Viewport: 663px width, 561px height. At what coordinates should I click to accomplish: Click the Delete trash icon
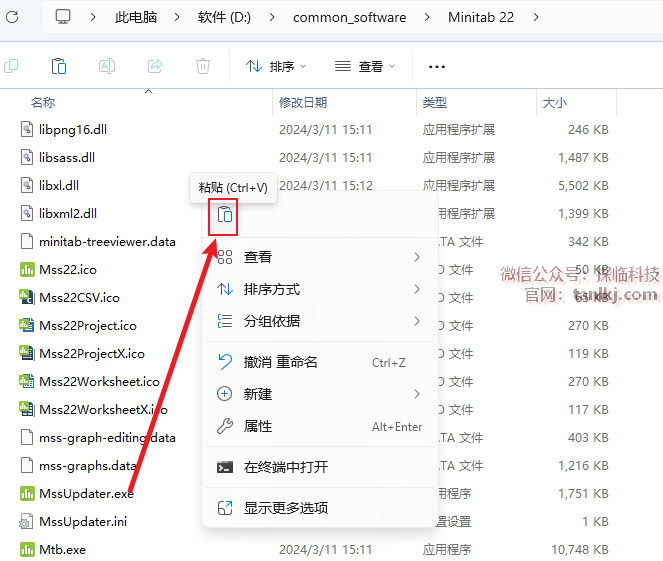tap(203, 66)
